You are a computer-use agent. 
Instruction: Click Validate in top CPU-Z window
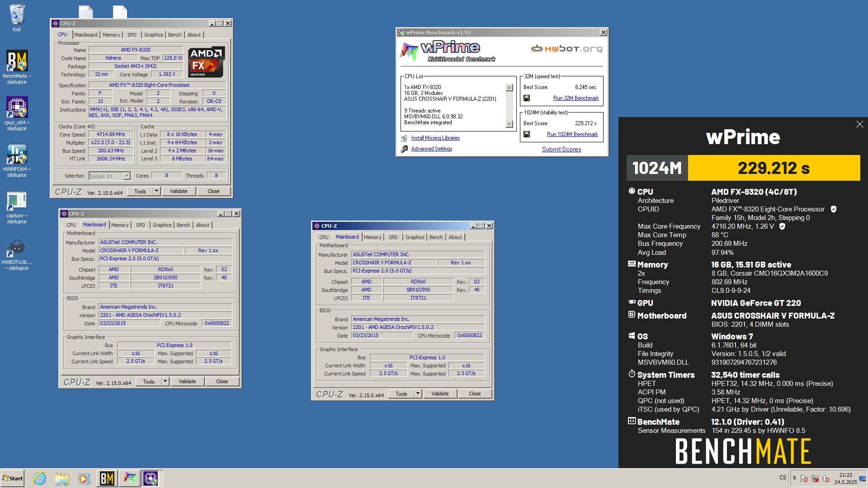[x=179, y=191]
